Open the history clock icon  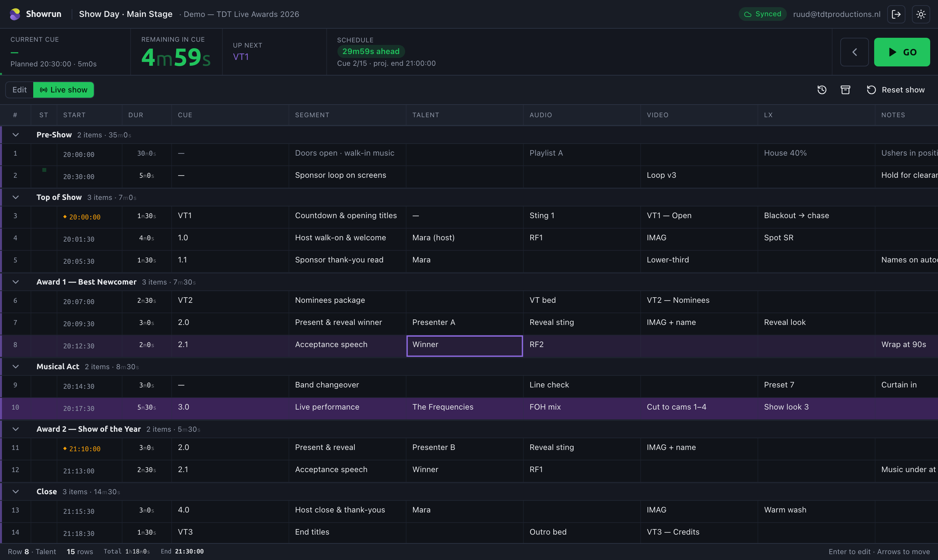(x=822, y=90)
